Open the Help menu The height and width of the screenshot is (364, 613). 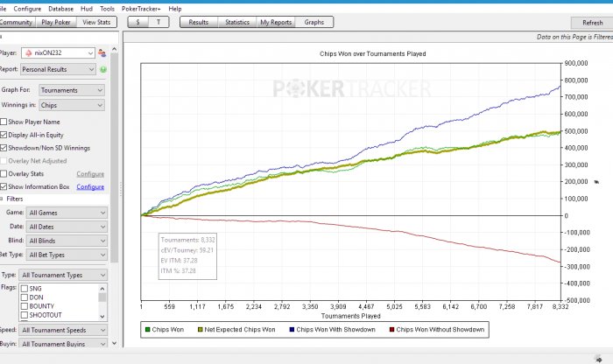[175, 9]
